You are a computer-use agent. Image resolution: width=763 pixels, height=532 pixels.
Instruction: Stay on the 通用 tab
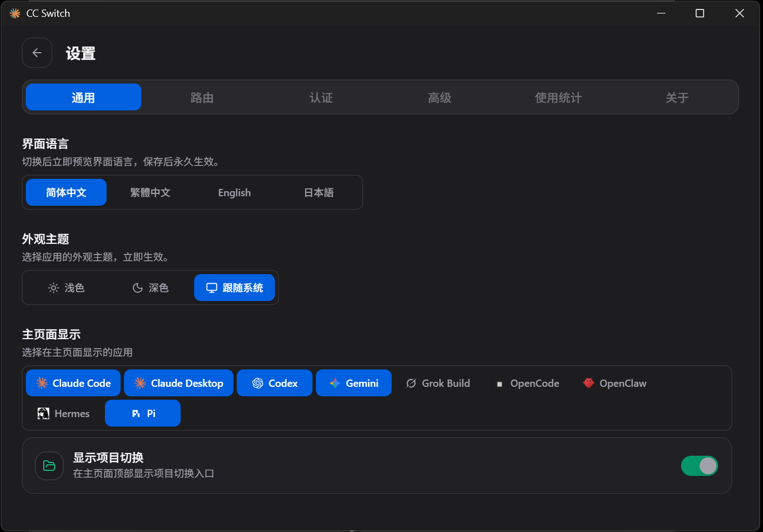click(84, 98)
